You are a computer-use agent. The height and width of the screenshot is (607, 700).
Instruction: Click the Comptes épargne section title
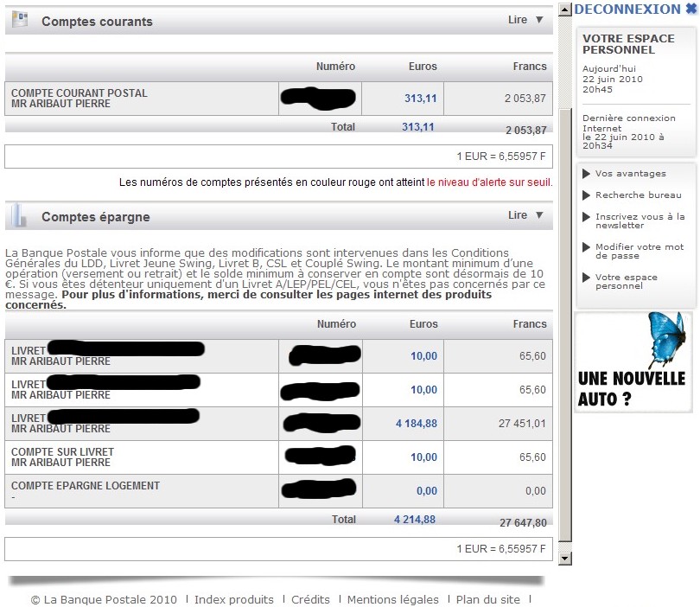point(96,217)
